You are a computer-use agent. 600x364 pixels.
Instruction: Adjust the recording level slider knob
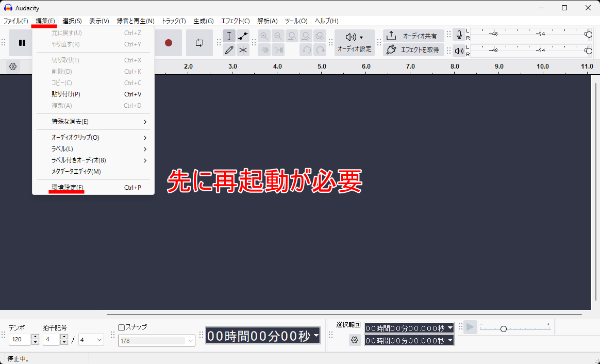(589, 35)
